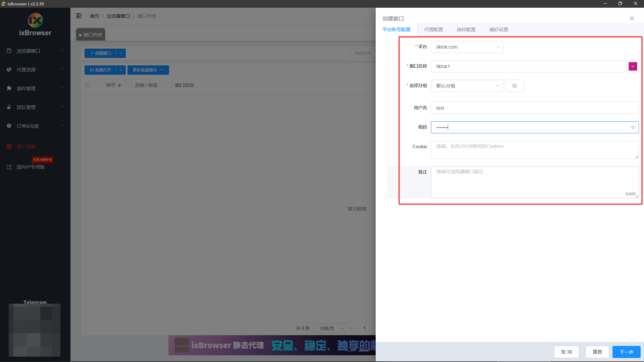Focus the 窗口名称 input field

pyautogui.click(x=529, y=66)
